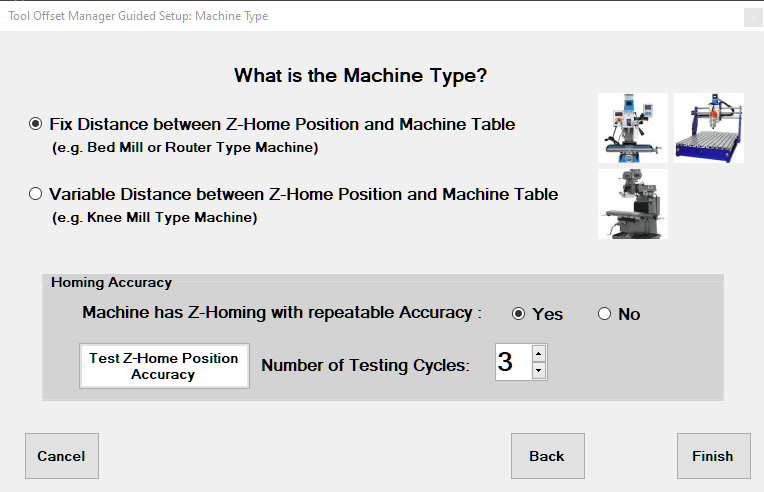Select the Variable Distance machine type radio button

click(36, 194)
